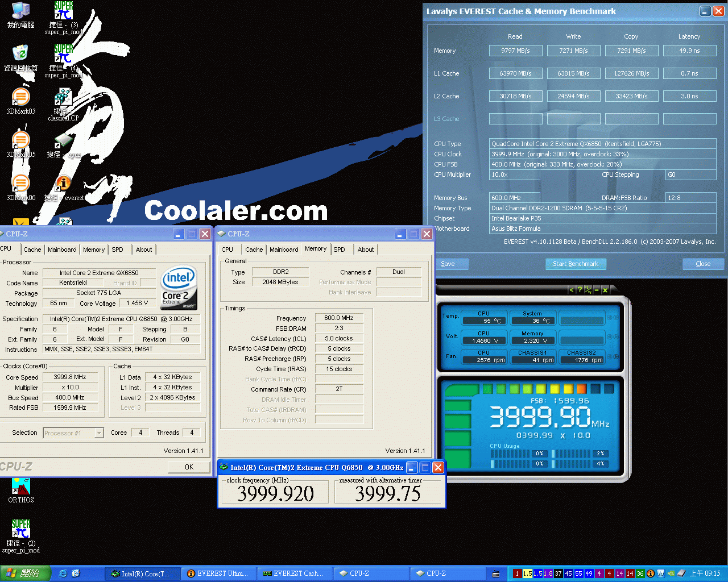Click next arrow in the Temp row
The width and height of the screenshot is (728, 582).
615,318
